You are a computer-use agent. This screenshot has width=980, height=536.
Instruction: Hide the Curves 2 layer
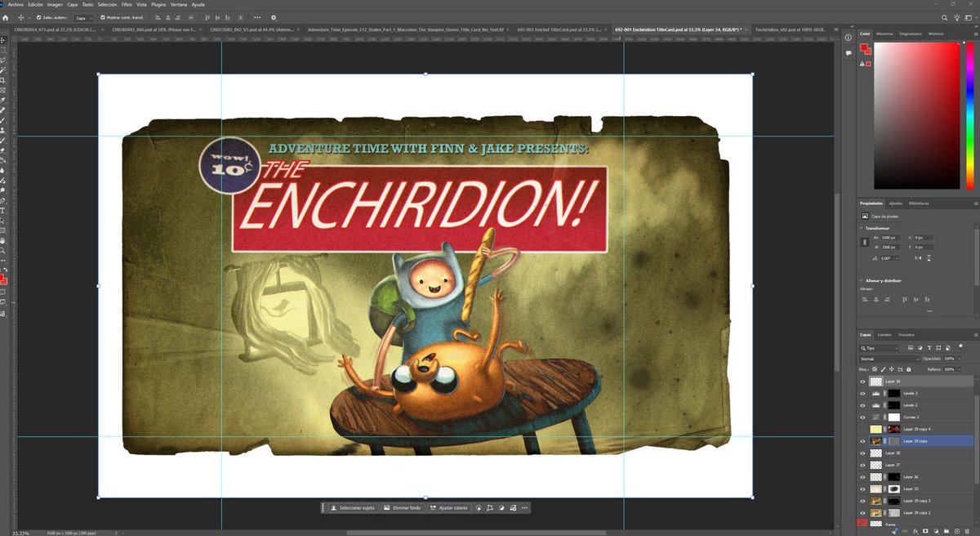pyautogui.click(x=862, y=417)
